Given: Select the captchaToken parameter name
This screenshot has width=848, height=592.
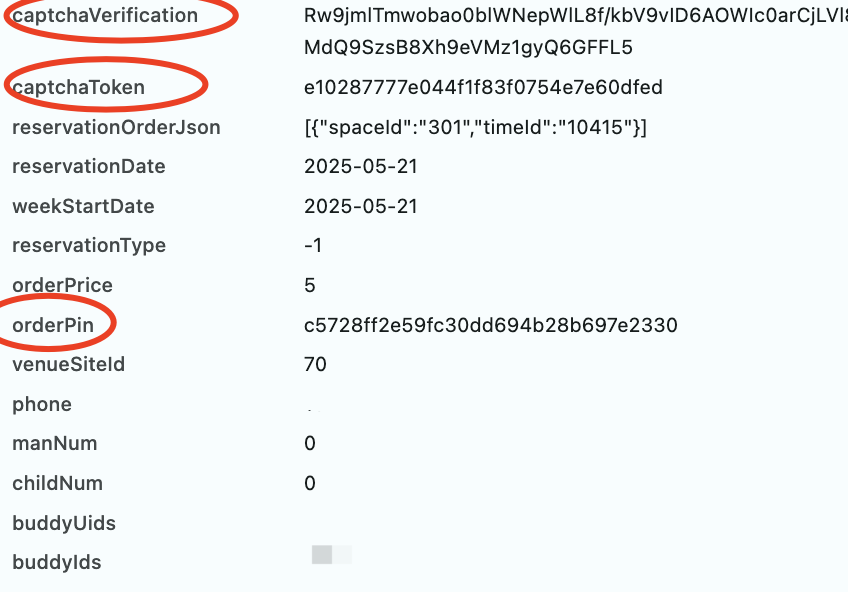Looking at the screenshot, I should pos(78,87).
